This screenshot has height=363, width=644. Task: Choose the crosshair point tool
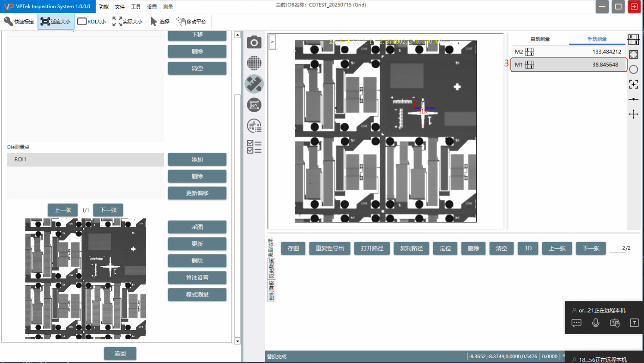click(x=633, y=114)
